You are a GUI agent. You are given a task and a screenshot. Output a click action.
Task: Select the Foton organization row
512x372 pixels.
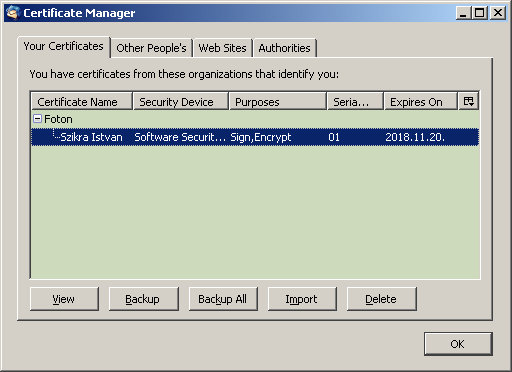pos(255,119)
